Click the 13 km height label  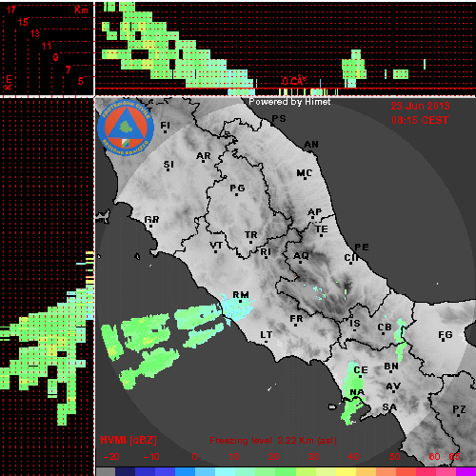click(x=35, y=33)
